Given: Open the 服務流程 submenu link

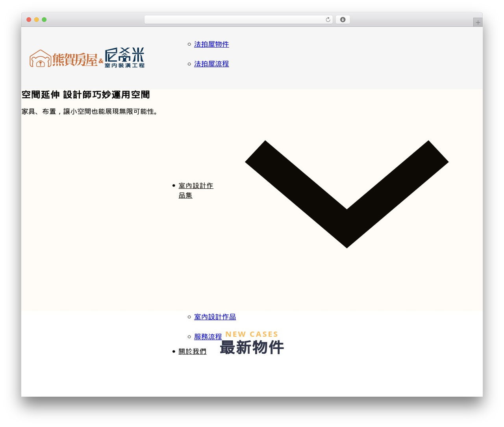Looking at the screenshot, I should pos(208,337).
